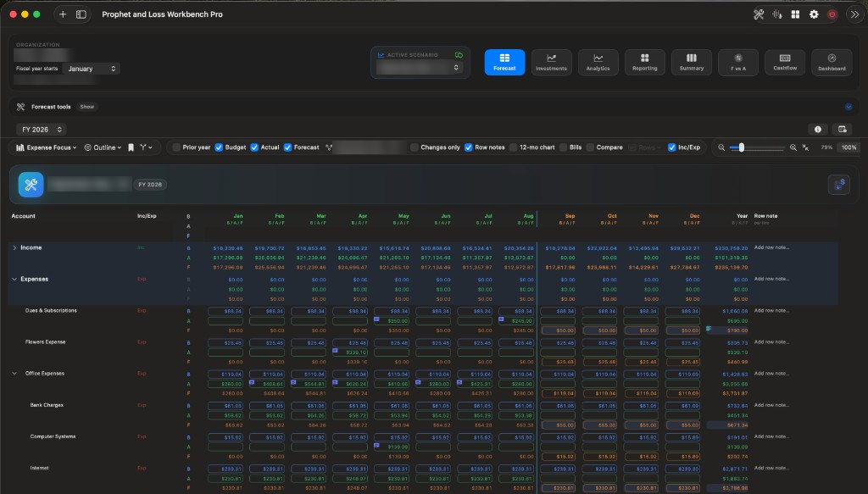Toggle the Row notes checkbox

pyautogui.click(x=468, y=147)
